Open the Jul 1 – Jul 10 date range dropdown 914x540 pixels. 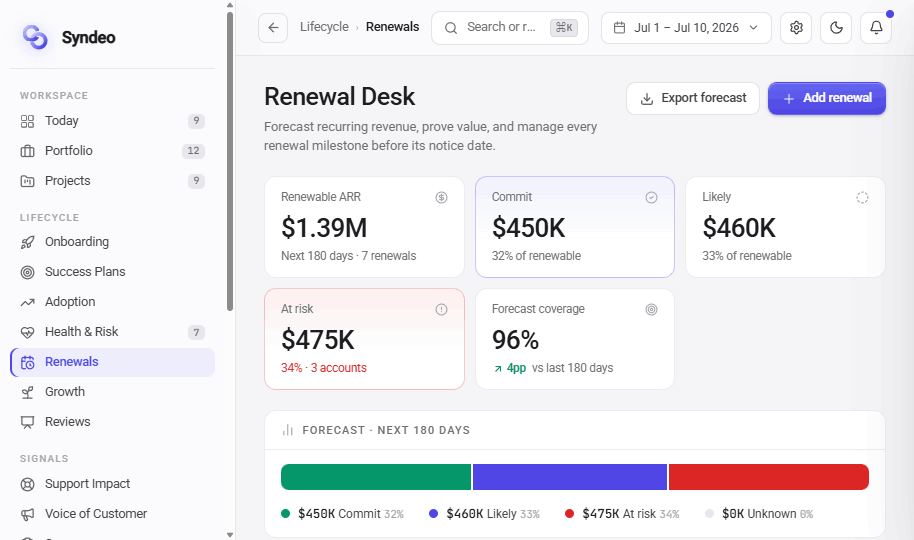coord(686,27)
